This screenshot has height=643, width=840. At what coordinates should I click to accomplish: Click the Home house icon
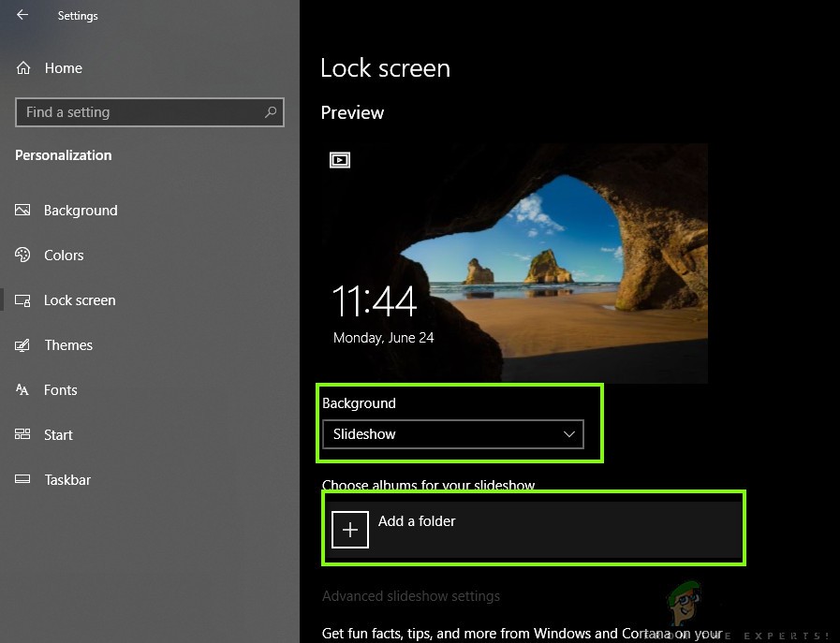(22, 67)
